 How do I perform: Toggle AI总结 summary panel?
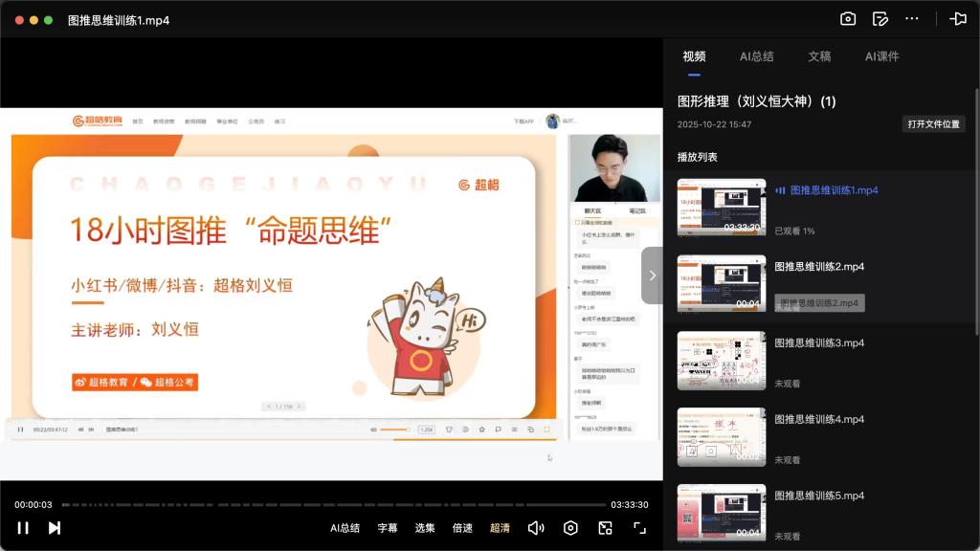coord(344,527)
